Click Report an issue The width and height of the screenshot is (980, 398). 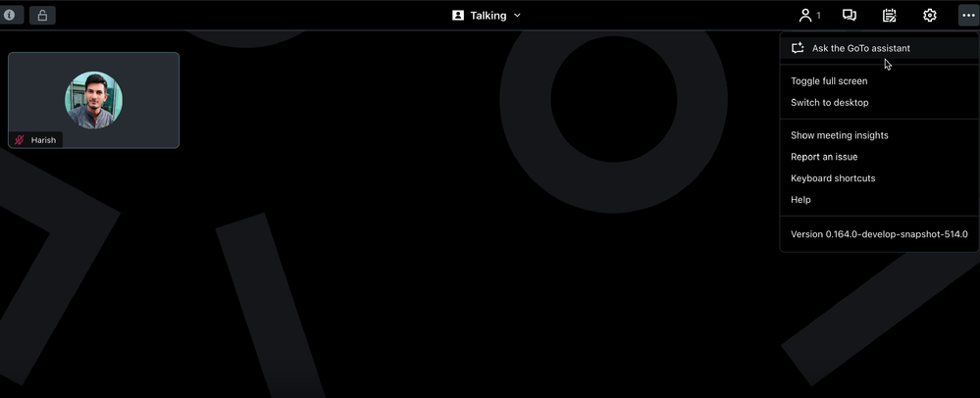(824, 157)
